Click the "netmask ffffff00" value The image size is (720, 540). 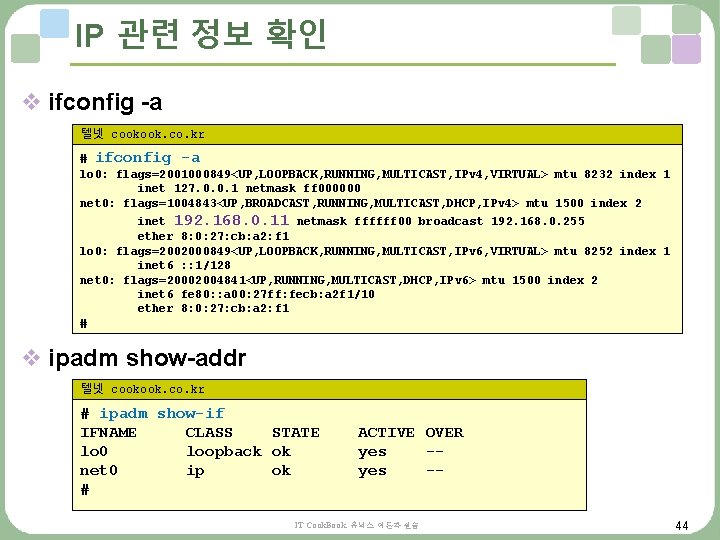354,221
